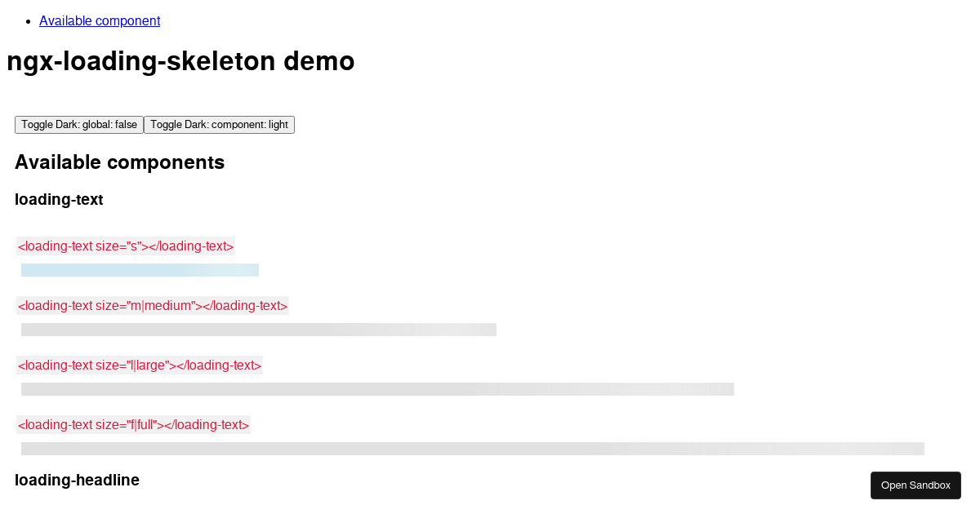Click the full-width skeleton loading bar

pyautogui.click(x=472, y=449)
